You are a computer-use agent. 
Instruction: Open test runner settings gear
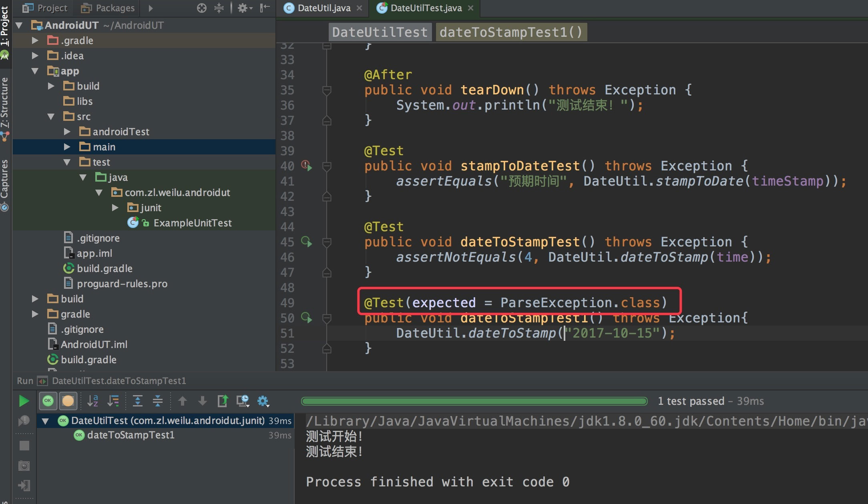click(263, 401)
